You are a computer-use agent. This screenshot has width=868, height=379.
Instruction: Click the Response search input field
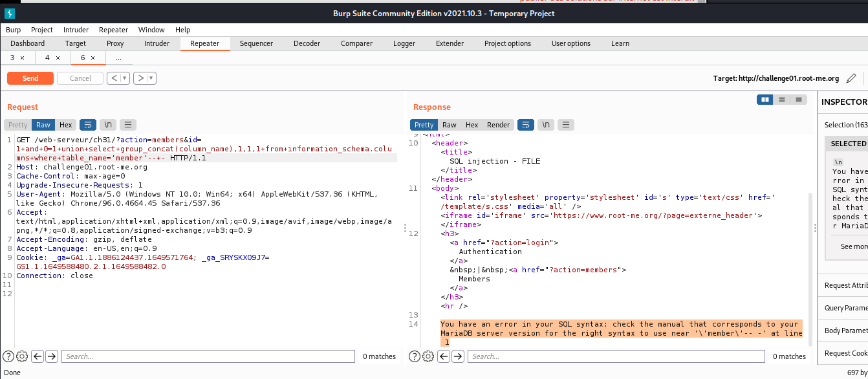[x=615, y=356]
